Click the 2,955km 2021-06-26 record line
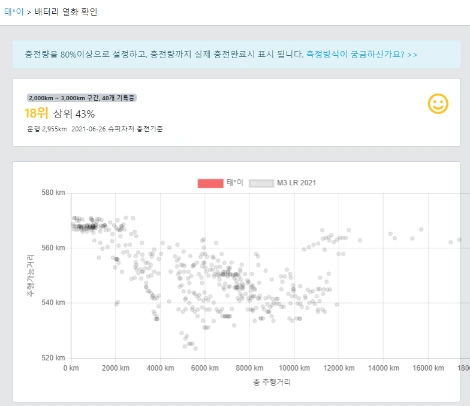The height and width of the screenshot is (406, 470). [x=95, y=129]
